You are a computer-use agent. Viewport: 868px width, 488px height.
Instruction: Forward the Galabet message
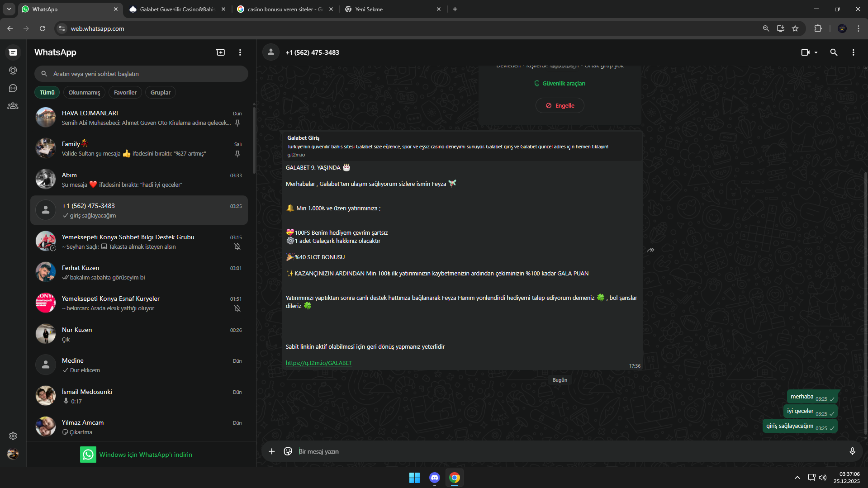pyautogui.click(x=651, y=250)
